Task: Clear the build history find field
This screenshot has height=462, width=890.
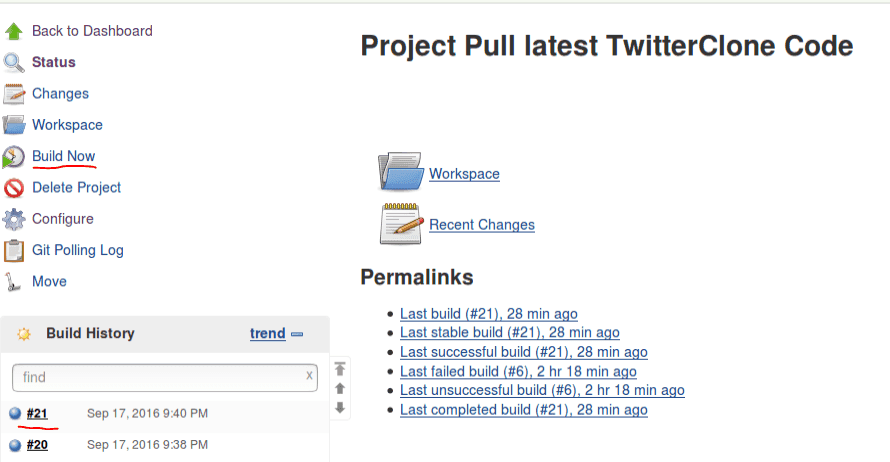Action: [309, 376]
